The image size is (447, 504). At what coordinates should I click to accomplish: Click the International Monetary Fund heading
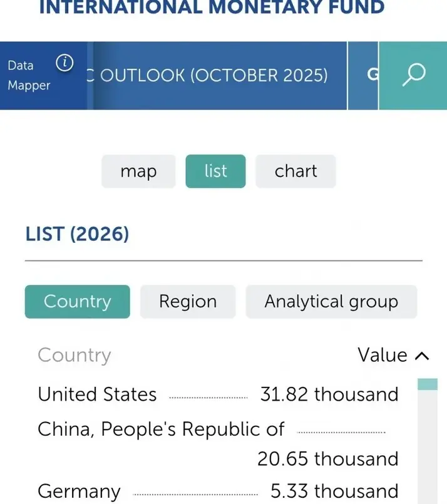212,7
